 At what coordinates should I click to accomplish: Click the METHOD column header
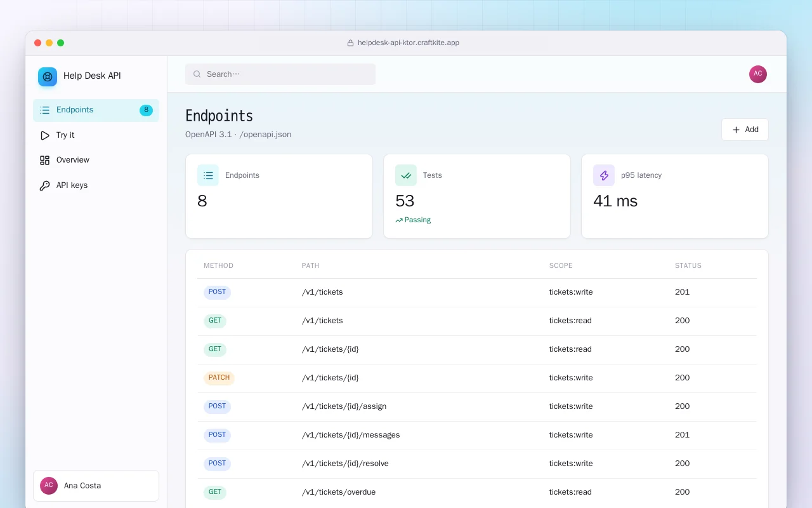(x=218, y=266)
